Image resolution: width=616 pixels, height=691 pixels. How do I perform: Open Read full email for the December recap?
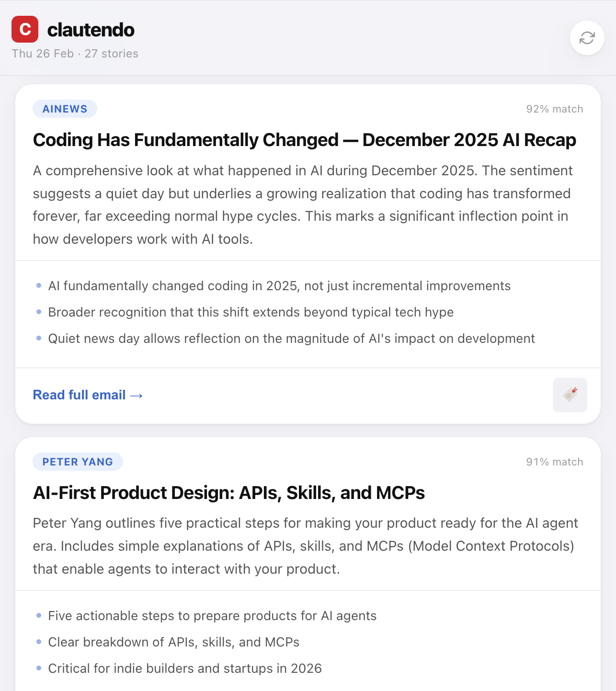click(x=80, y=395)
